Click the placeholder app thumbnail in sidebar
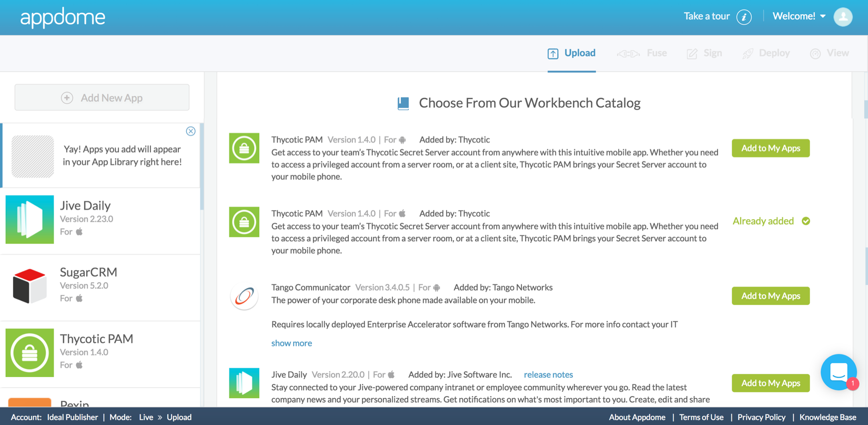 click(33, 156)
